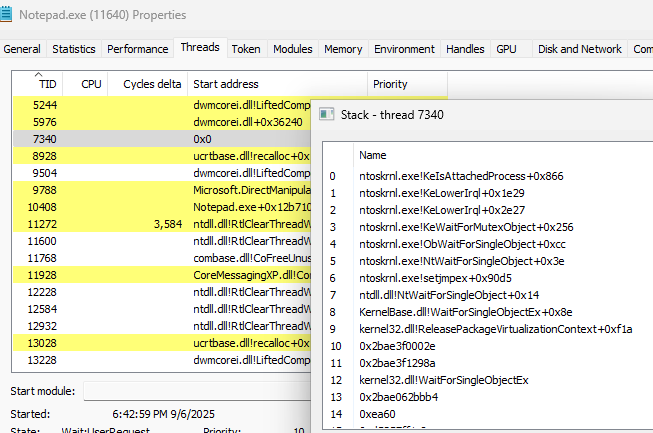Open the Performance tab
Viewport: 653px width, 433px height.
coord(137,49)
